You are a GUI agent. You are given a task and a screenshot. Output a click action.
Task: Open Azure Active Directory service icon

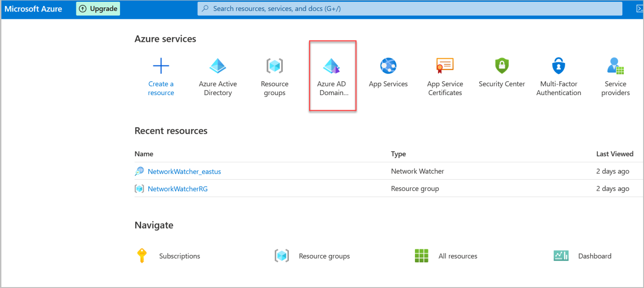click(x=218, y=66)
